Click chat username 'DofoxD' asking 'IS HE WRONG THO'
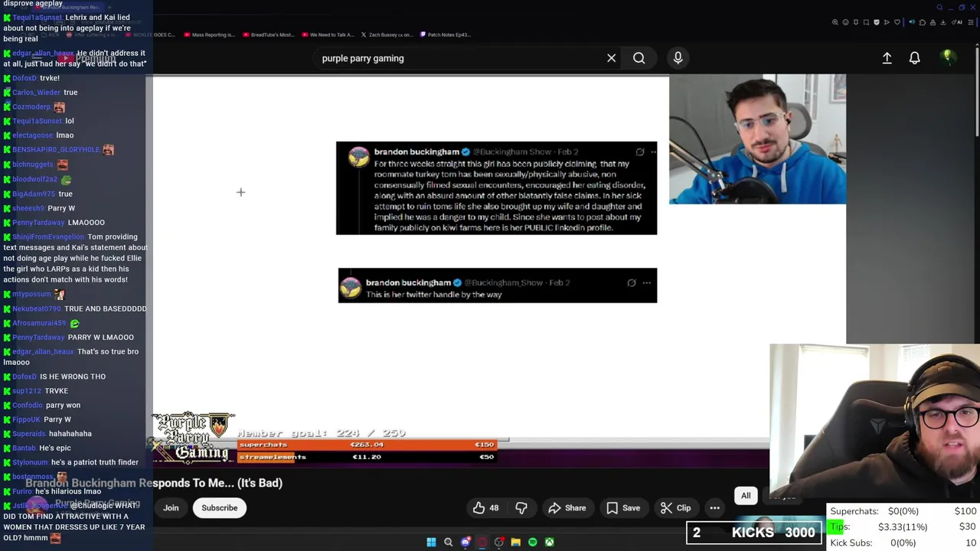The image size is (980, 551). (x=24, y=377)
